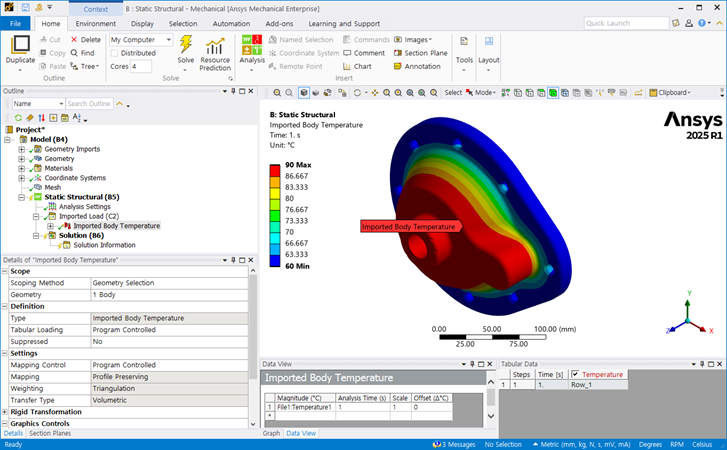Click the Delete red X icon
Screen dimensions: 727x450
74,40
